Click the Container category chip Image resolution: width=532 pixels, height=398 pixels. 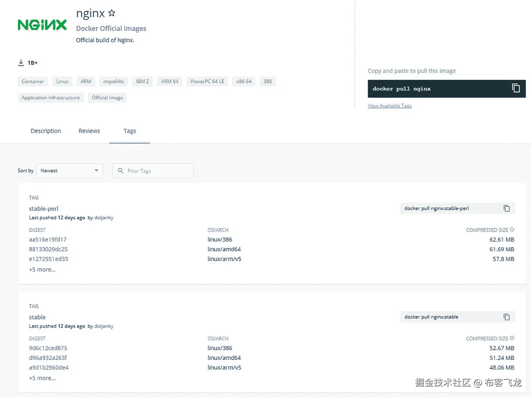click(x=33, y=81)
